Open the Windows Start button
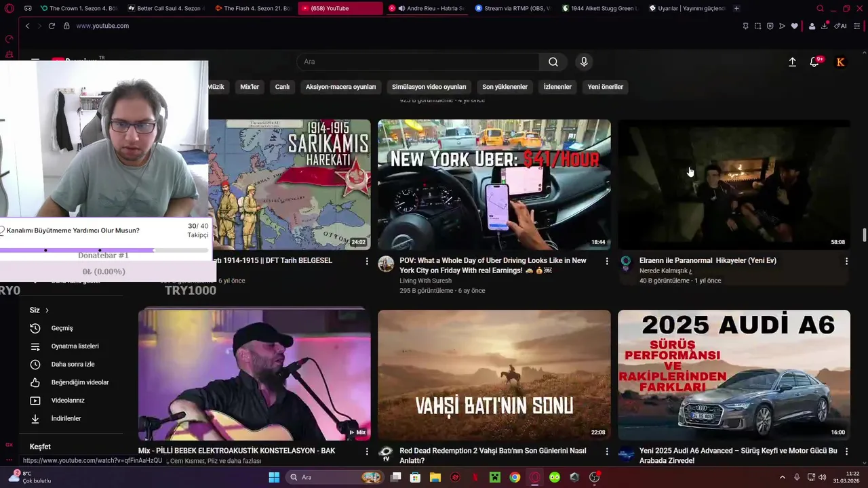868x488 pixels. point(274,477)
